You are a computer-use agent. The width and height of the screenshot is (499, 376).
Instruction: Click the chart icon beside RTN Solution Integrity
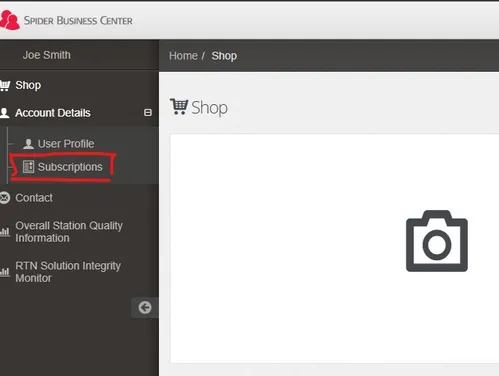pos(5,272)
